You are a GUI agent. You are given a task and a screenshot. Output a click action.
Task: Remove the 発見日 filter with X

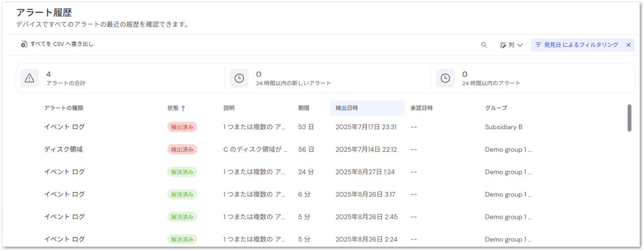(x=628, y=45)
